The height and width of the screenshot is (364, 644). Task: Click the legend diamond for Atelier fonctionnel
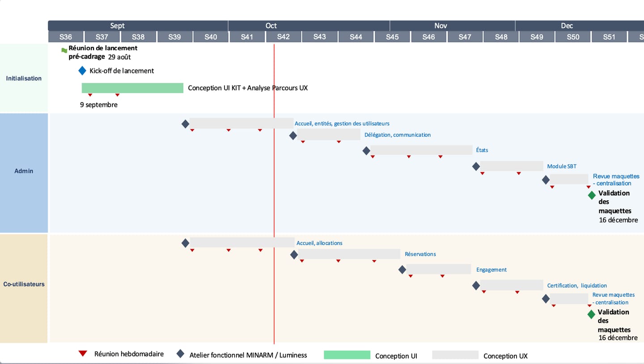pos(180,354)
